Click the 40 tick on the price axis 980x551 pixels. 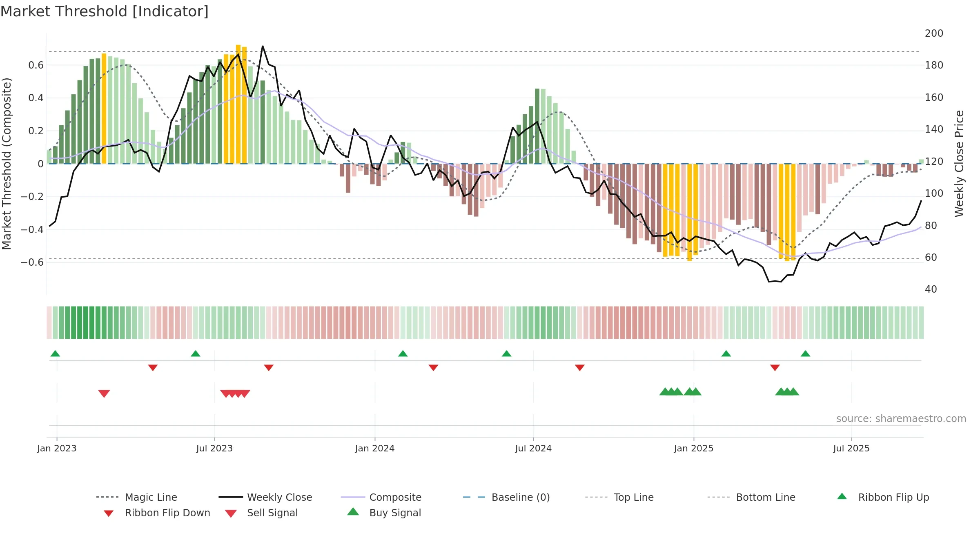click(931, 289)
